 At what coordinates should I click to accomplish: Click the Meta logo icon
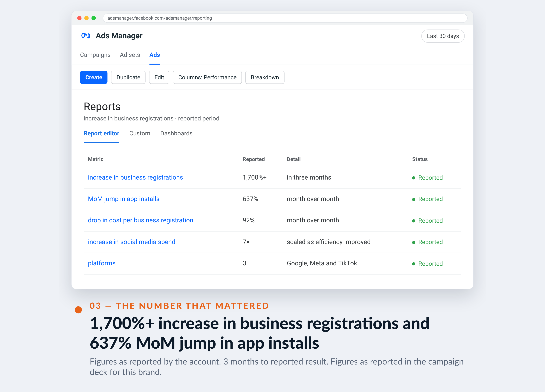click(86, 36)
